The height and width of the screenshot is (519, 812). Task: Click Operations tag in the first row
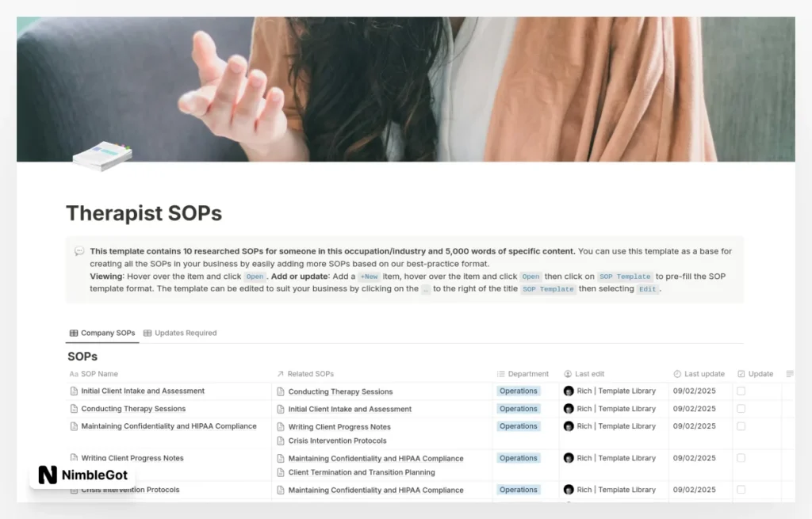point(519,391)
